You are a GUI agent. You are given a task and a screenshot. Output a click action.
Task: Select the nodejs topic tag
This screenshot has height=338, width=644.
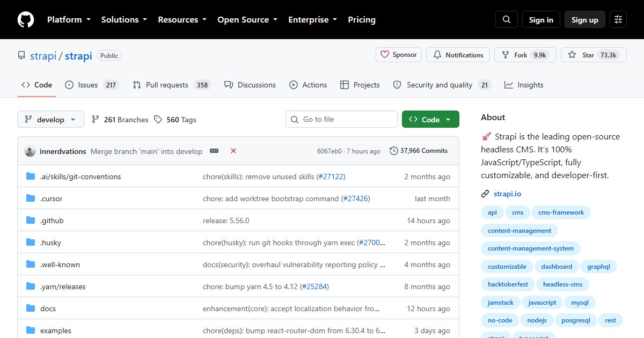point(537,320)
